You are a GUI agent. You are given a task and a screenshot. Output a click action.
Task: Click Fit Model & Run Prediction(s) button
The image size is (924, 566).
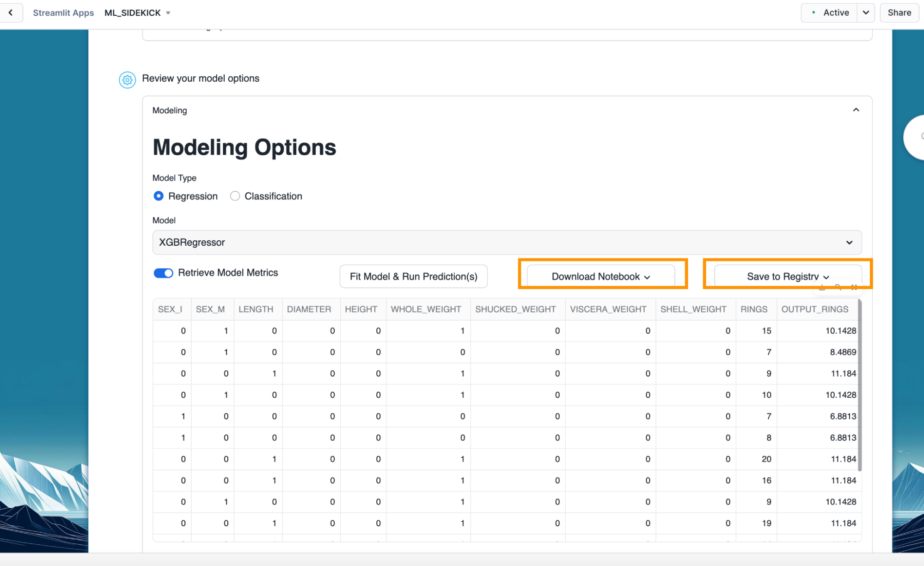[x=413, y=276]
